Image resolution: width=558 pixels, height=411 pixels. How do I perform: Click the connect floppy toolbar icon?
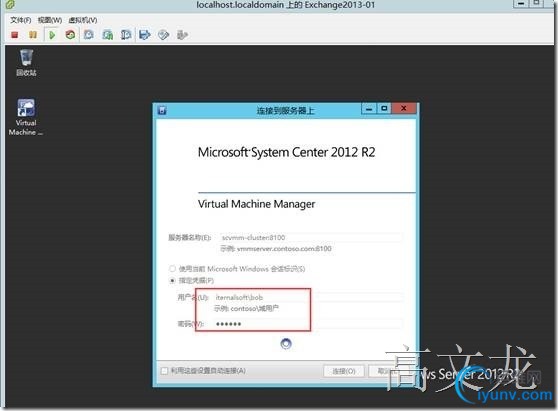pos(145,35)
